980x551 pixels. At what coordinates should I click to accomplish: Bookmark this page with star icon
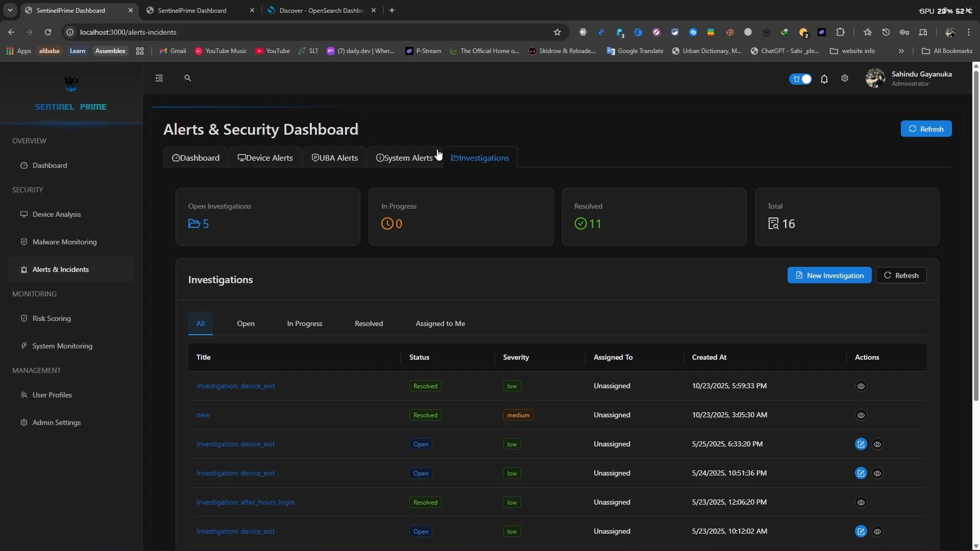tap(557, 32)
